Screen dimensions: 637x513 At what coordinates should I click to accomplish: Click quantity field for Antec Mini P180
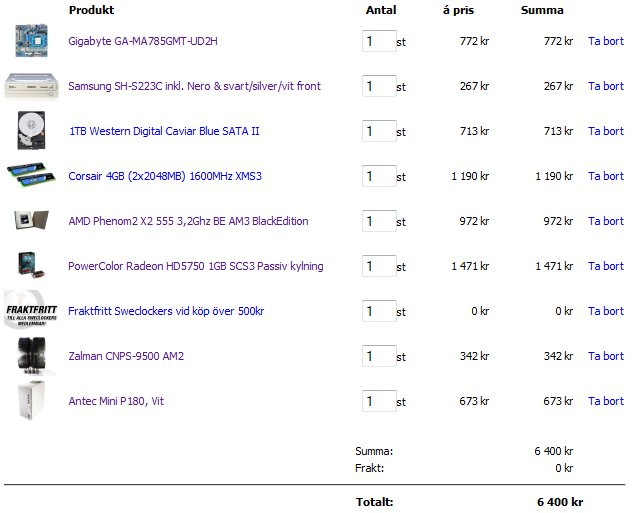point(378,401)
